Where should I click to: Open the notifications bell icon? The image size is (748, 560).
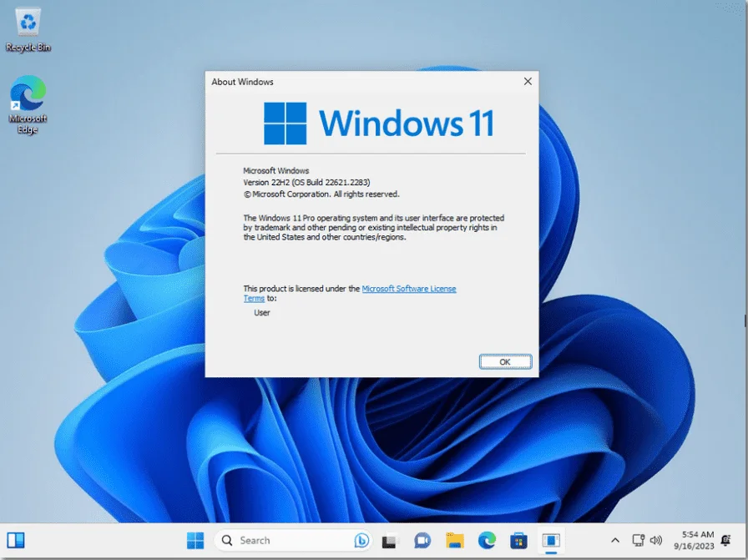coord(726,541)
